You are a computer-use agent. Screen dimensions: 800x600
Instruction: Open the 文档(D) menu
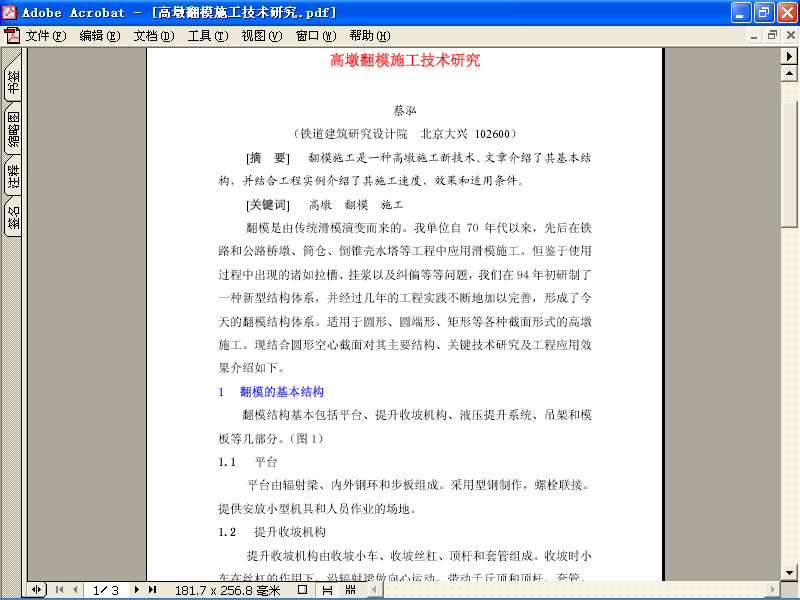tap(154, 36)
